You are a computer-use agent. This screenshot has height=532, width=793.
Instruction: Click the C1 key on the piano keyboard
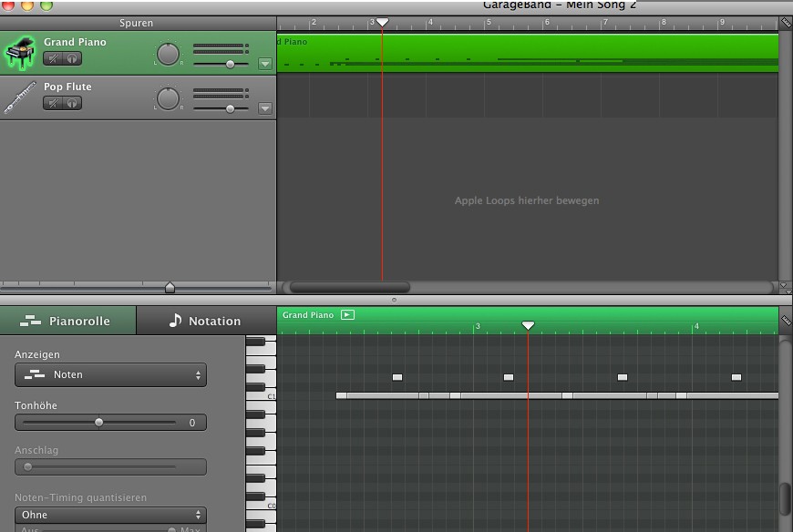(x=261, y=396)
